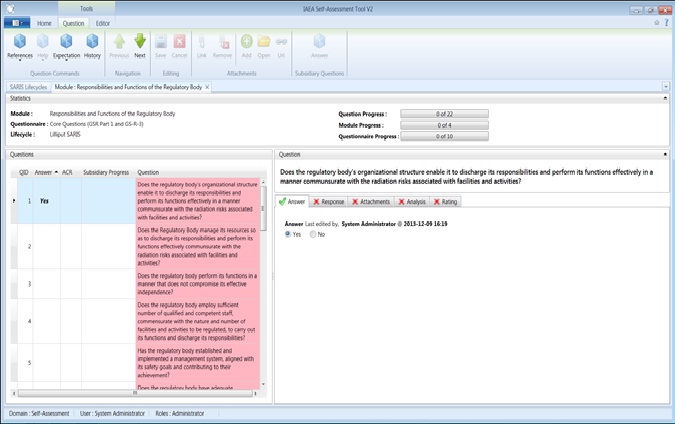Click the Module Progress bar 0 of 4
The width and height of the screenshot is (675, 425).
click(444, 125)
